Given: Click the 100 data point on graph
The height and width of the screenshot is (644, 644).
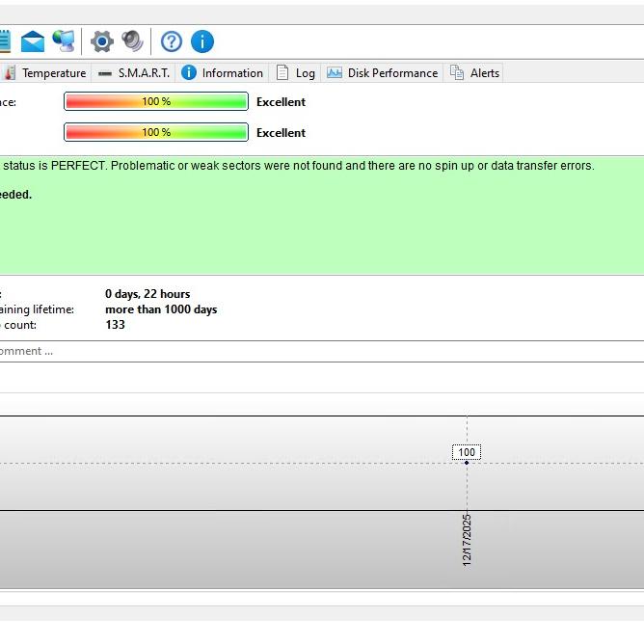Looking at the screenshot, I should tap(467, 462).
